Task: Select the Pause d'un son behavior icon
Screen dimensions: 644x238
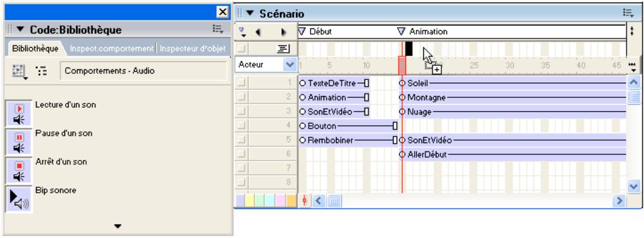Action: pyautogui.click(x=19, y=142)
